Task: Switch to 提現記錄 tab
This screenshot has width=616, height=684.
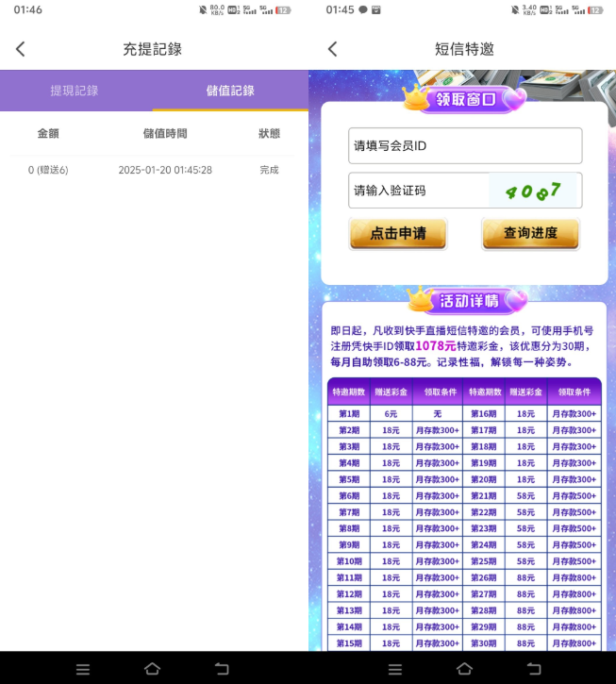Action: (75, 91)
